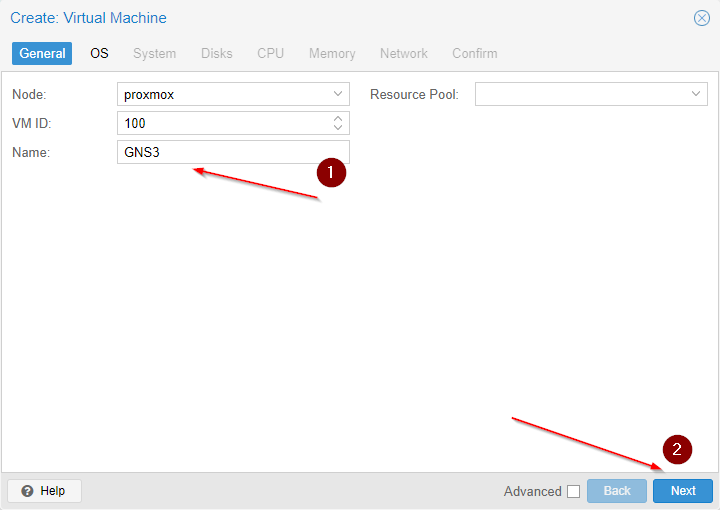720x510 pixels.
Task: Click the Resource Pool text field
Action: coord(579,94)
